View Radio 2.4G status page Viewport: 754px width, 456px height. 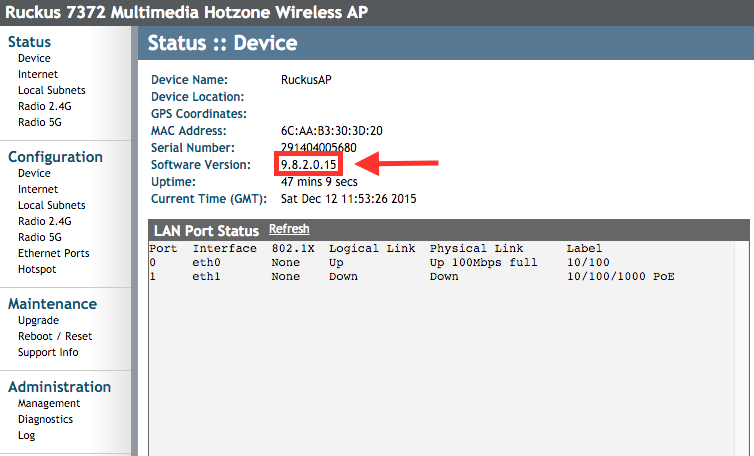pyautogui.click(x=45, y=106)
